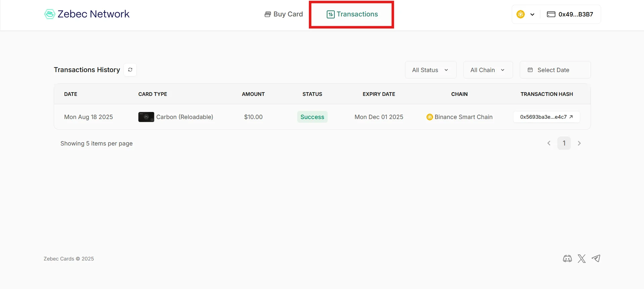Open the Transactions tab

[352, 14]
